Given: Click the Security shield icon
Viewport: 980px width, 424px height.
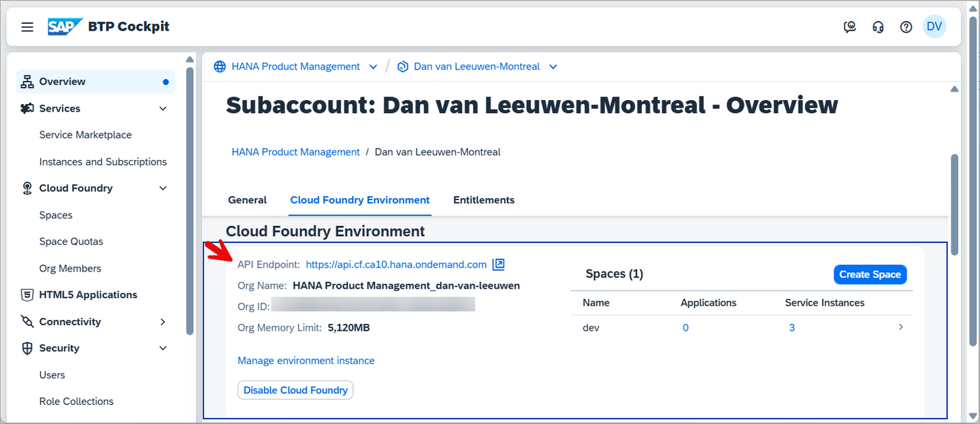Looking at the screenshot, I should 27,348.
